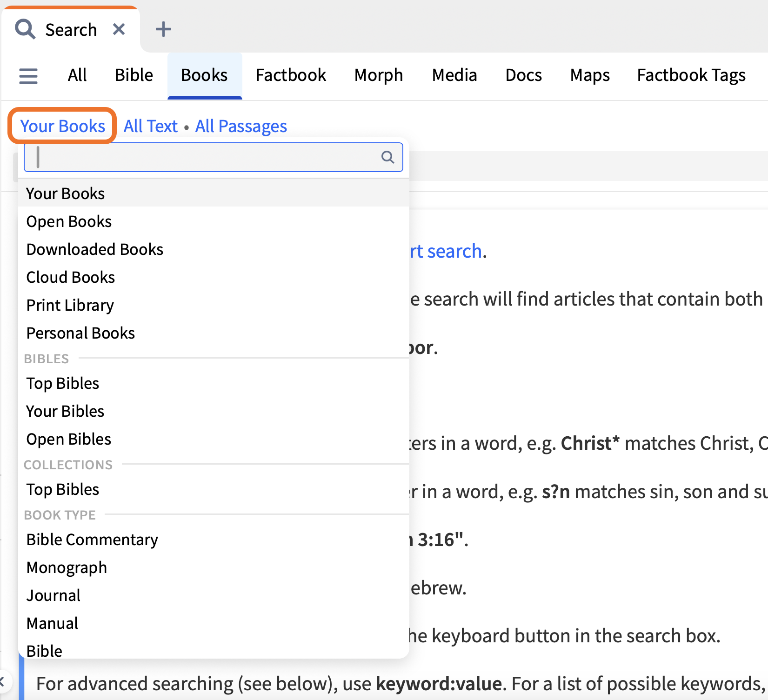
Task: Open the hamburger panel menu
Action: [x=28, y=76]
